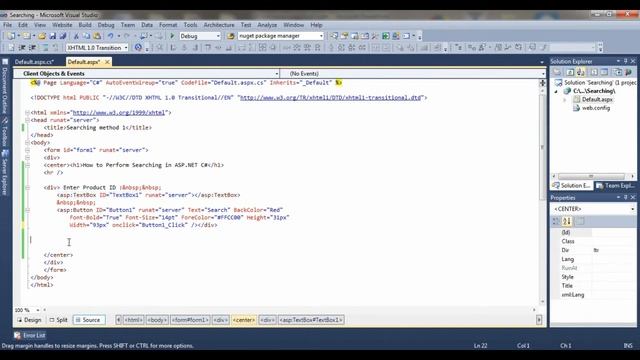Expand the Default.aspx node in Solution Explorer
Viewport: 640px width, 360px height.
coord(565,100)
